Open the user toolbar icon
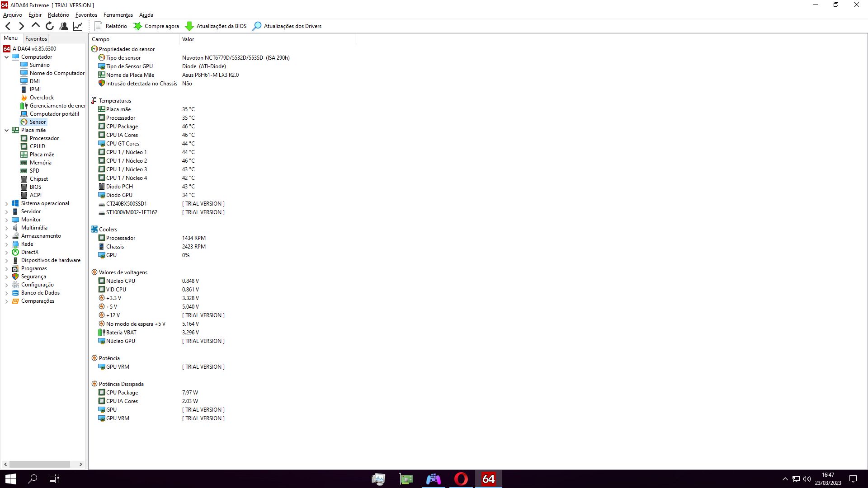 [64, 26]
